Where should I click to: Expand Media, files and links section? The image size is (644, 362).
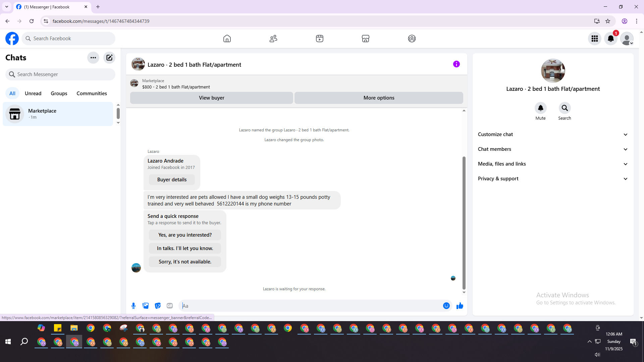[553, 164]
